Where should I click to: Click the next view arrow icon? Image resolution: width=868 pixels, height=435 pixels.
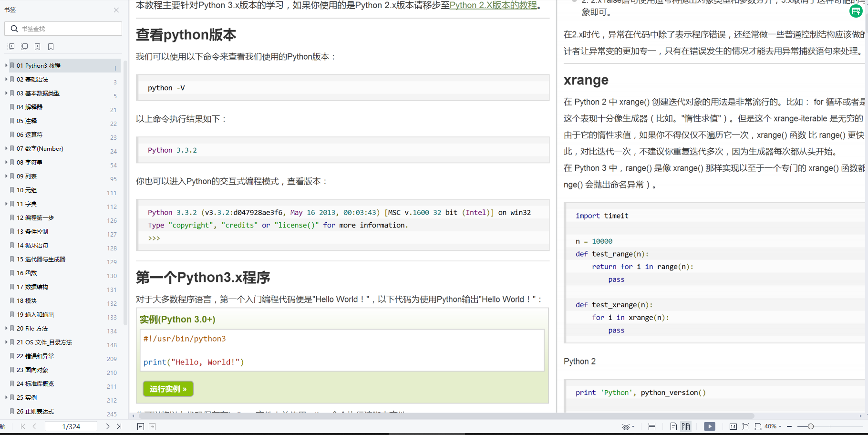click(152, 426)
